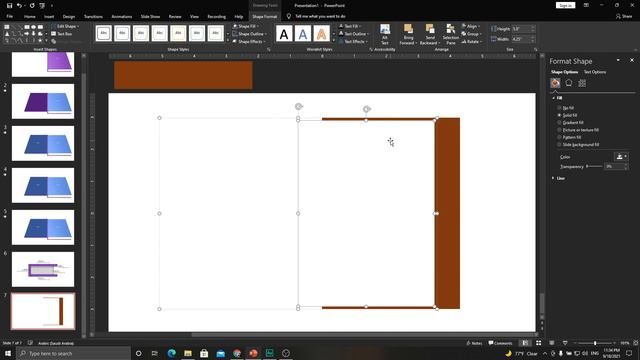Screen dimensions: 640x360
Task: Start slideshow from beginning icon in title bar
Action: click(42, 6)
